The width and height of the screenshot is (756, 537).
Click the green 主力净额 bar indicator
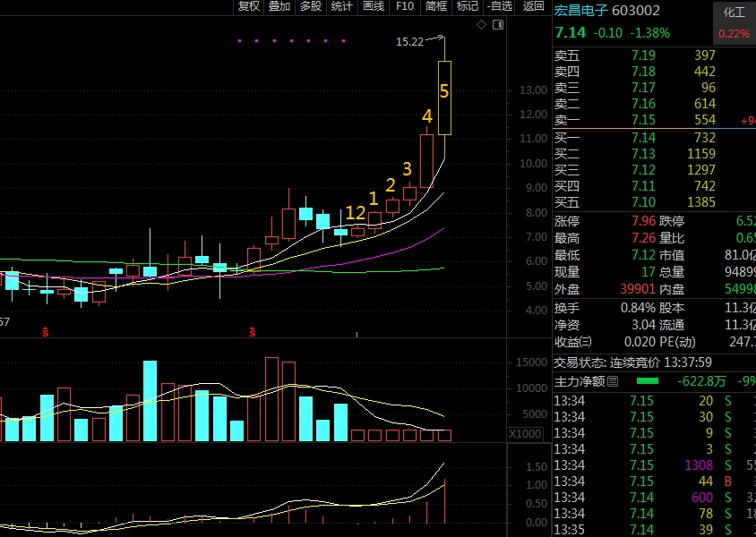click(x=648, y=381)
